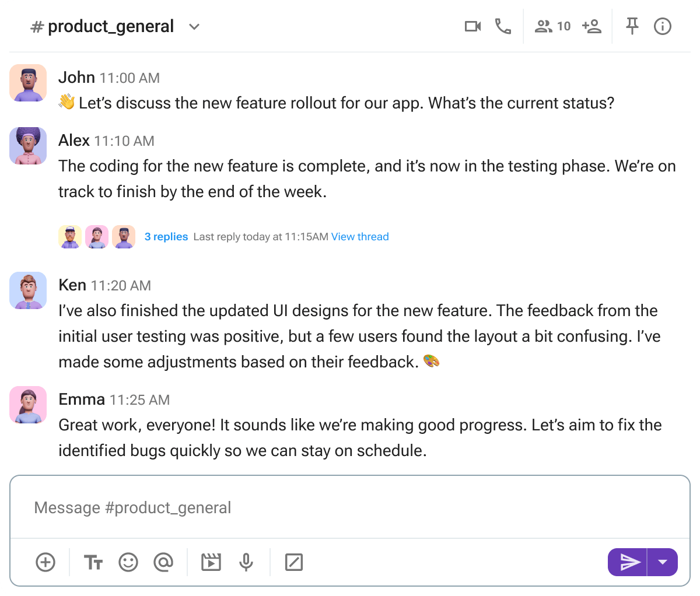Record a video clip from the message toolbar
Viewport: 700px width, 596px height.
(x=211, y=562)
